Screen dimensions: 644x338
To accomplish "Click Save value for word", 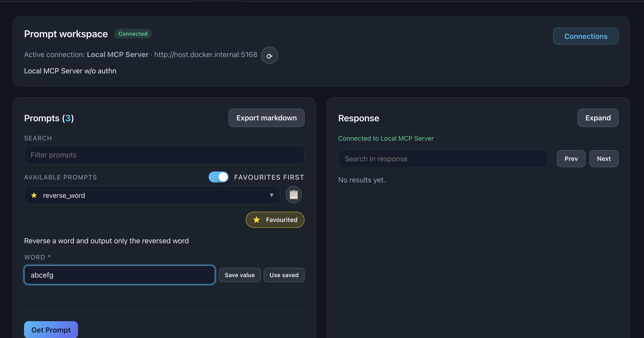I will point(239,275).
